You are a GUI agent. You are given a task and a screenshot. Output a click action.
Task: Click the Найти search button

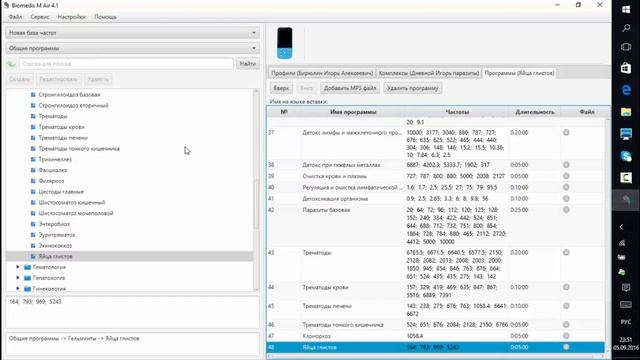pyautogui.click(x=247, y=64)
